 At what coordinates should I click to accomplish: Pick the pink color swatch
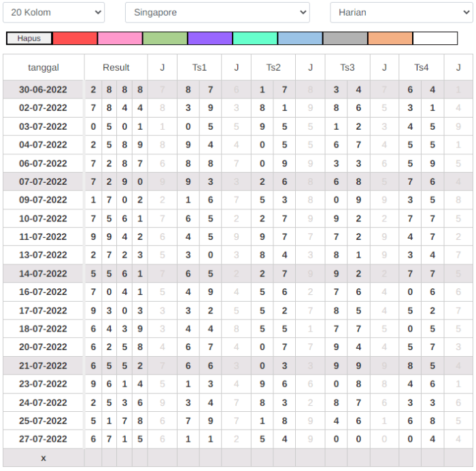click(120, 39)
